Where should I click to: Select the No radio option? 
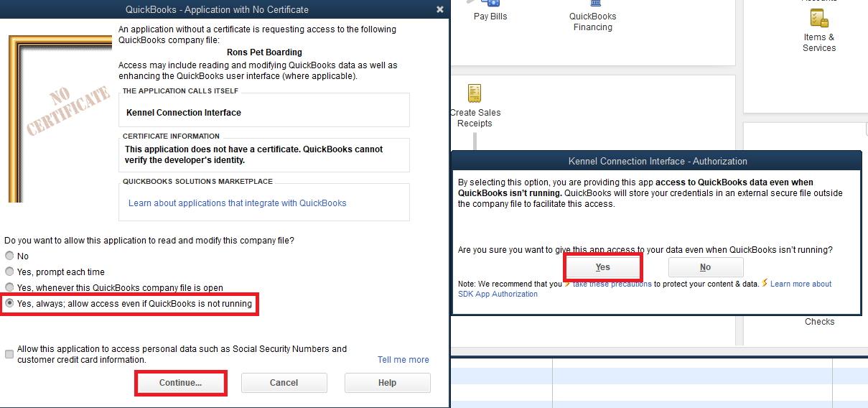point(9,256)
